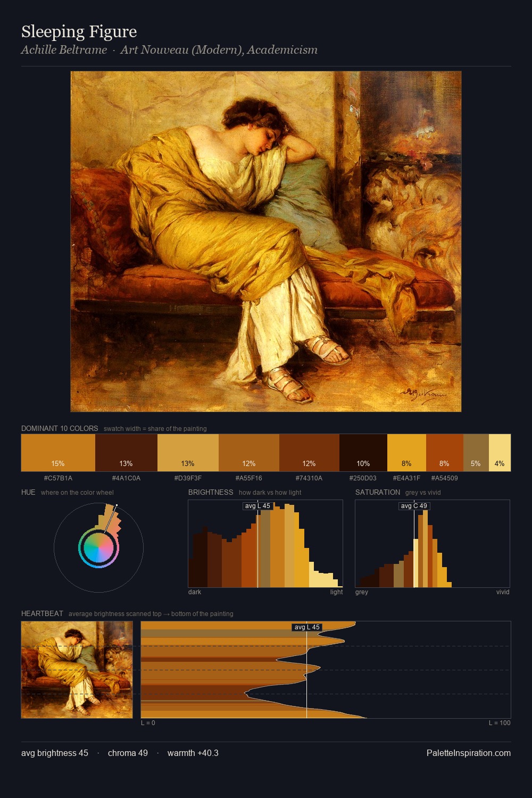Click the avg L 45 marker in Brightness histogram
The image size is (532, 798).
[x=257, y=506]
